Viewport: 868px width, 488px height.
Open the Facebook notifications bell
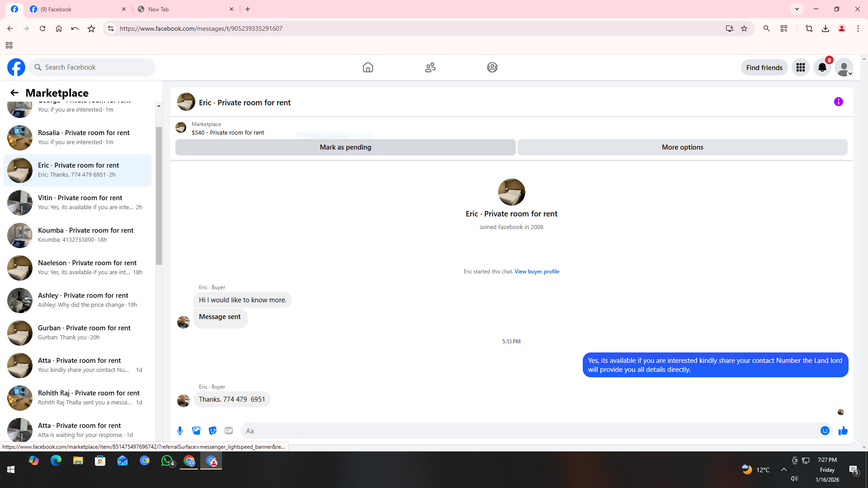(822, 67)
